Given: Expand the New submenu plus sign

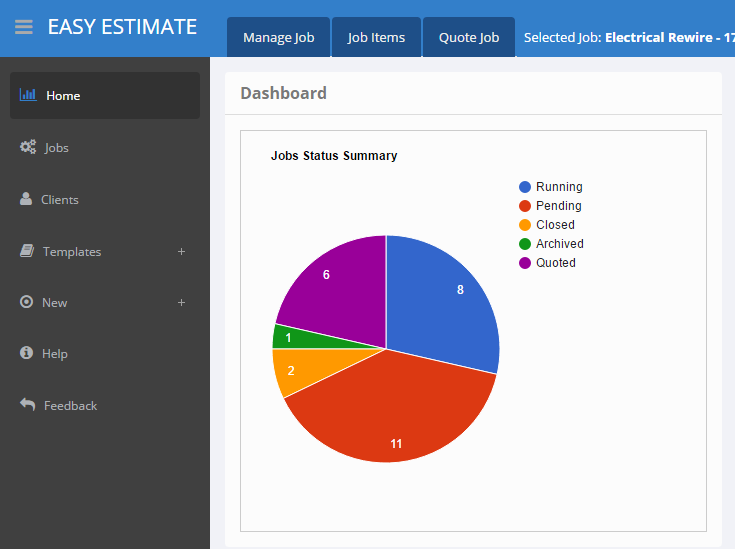Looking at the screenshot, I should 181,302.
